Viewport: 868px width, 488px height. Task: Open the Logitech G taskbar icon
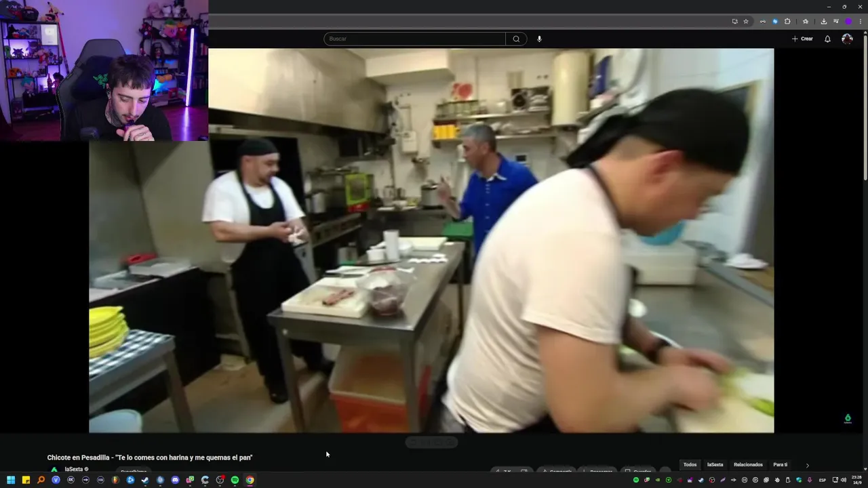tap(205, 480)
